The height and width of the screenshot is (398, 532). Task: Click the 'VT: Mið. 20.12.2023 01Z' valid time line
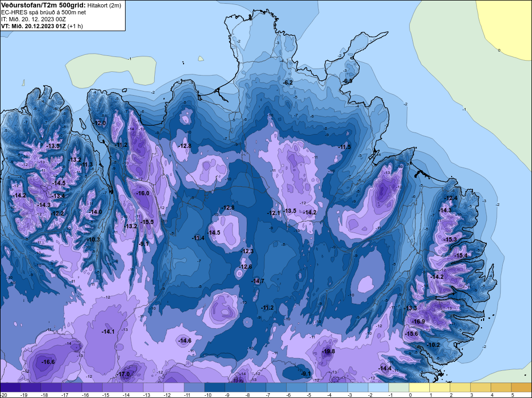[x=34, y=26]
